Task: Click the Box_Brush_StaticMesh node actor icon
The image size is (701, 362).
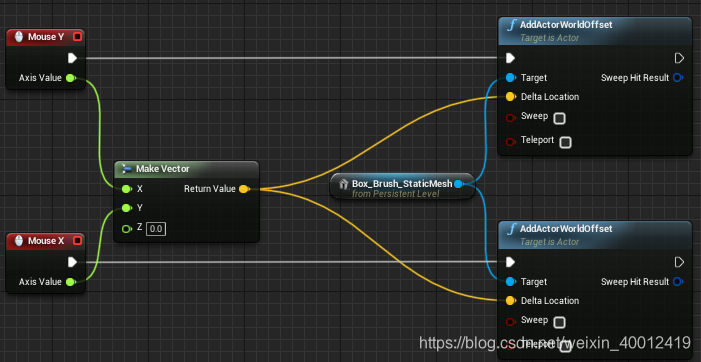Action: [x=344, y=184]
